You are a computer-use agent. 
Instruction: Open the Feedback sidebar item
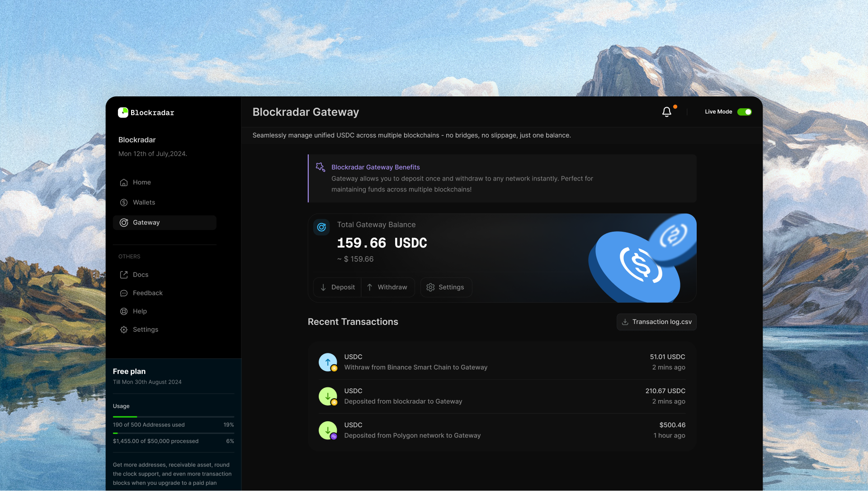(147, 293)
